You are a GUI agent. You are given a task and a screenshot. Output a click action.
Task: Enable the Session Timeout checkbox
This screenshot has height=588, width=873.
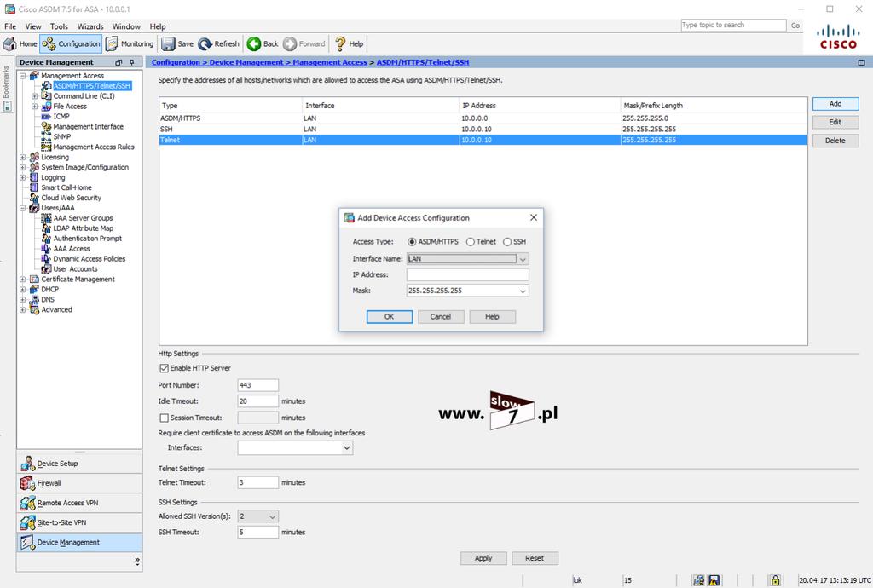(164, 418)
